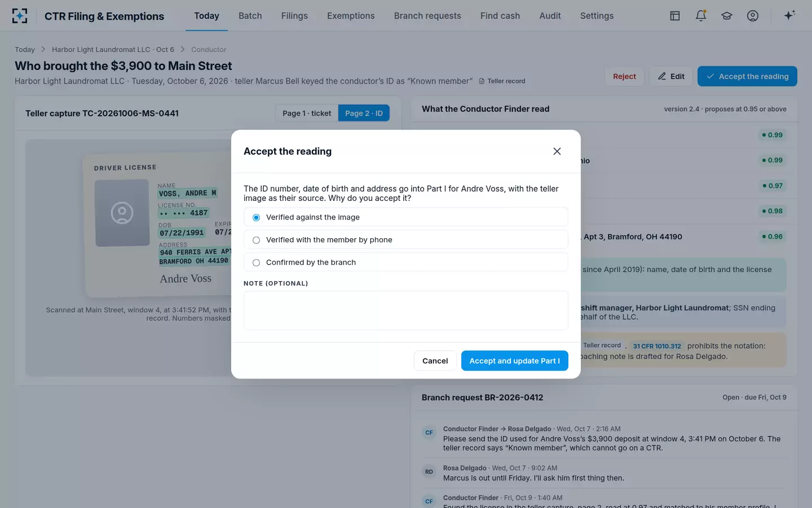Click the Reject button
Viewport: 812px width, 508px height.
pyautogui.click(x=624, y=76)
